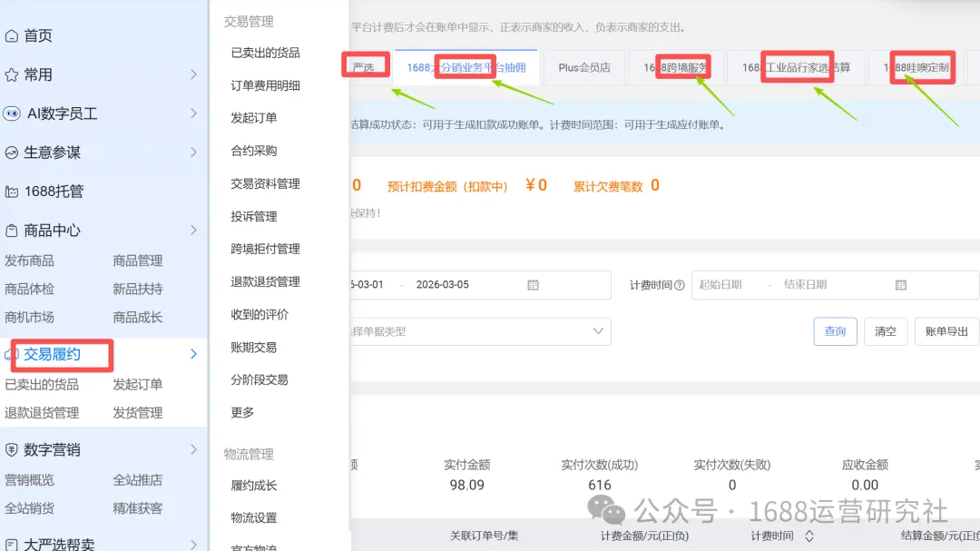Viewport: 980px width, 551px height.
Task: Click the AI数字员工 robot icon
Action: tap(12, 113)
